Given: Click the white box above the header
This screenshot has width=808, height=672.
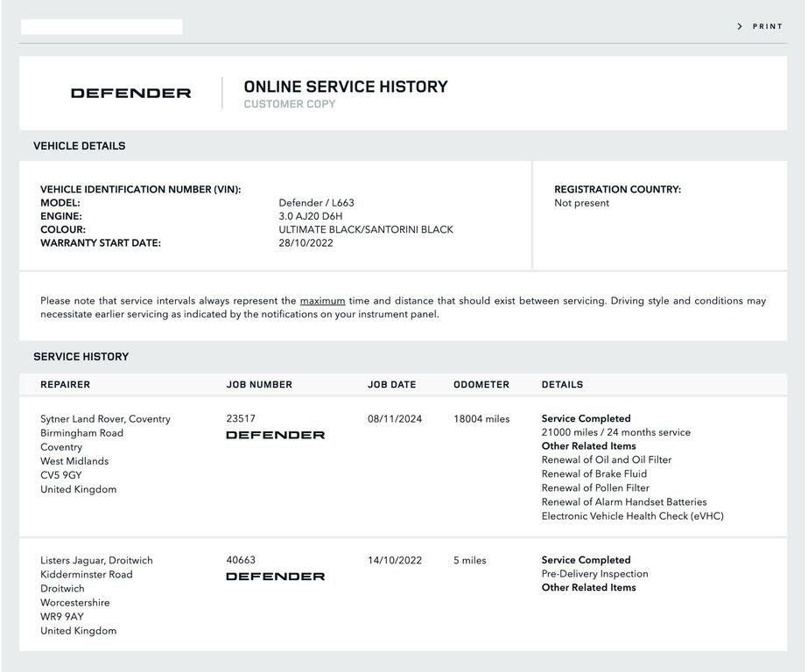Looking at the screenshot, I should coord(102,27).
